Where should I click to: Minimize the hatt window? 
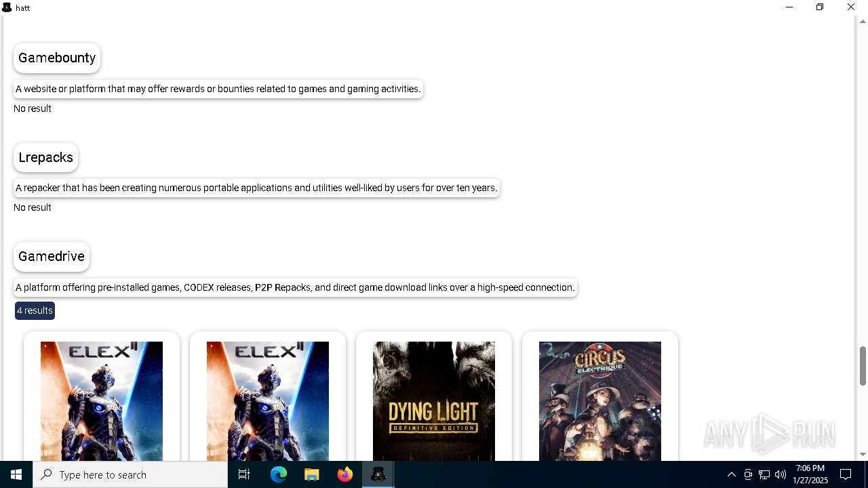click(789, 7)
